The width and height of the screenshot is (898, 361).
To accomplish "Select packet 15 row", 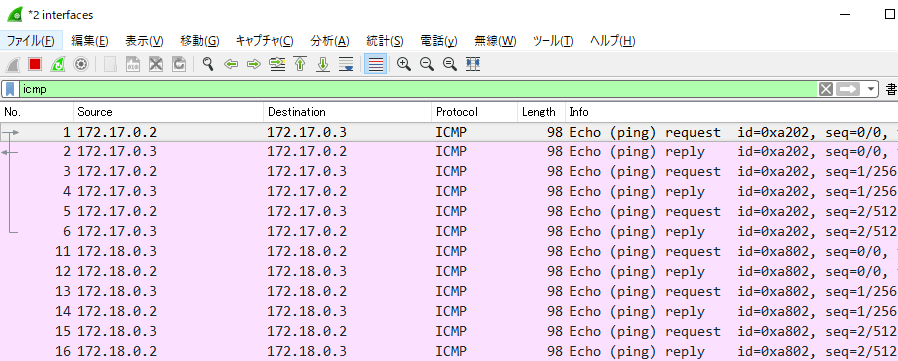I will click(x=449, y=332).
